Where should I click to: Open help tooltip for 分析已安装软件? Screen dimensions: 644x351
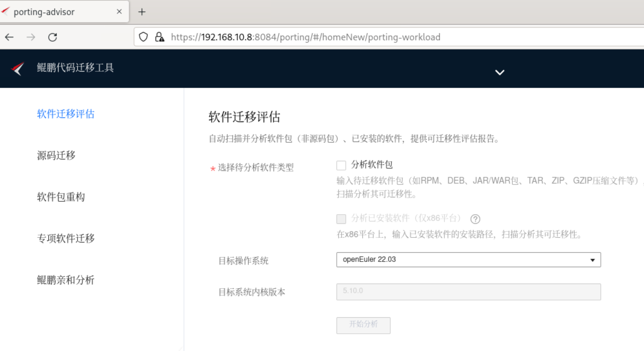tap(475, 219)
